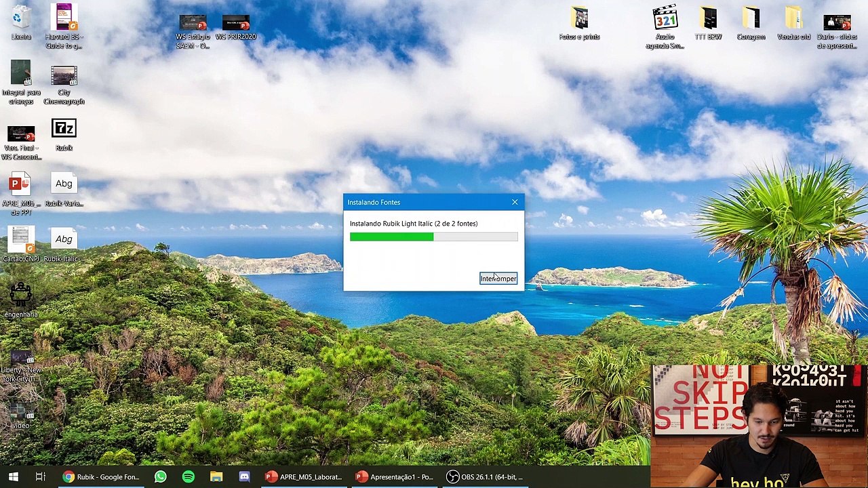868x488 pixels.
Task: Select the Vers. Final WS presentation icon
Action: pyautogui.click(x=21, y=142)
